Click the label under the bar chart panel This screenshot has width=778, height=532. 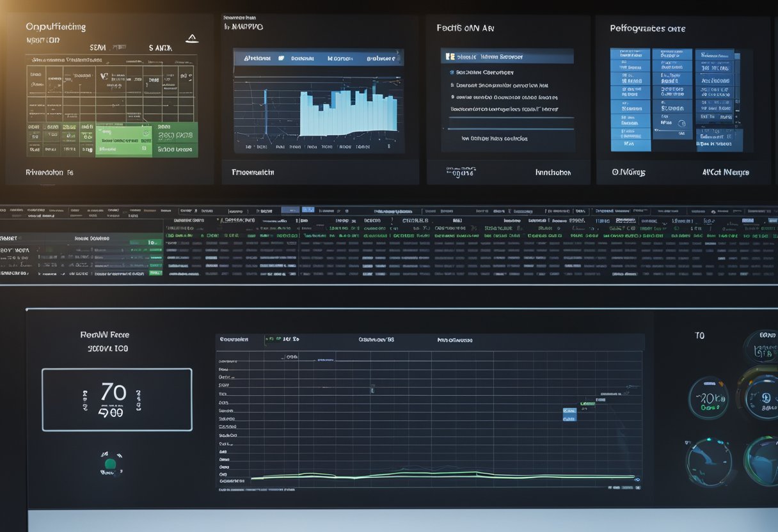coord(252,172)
